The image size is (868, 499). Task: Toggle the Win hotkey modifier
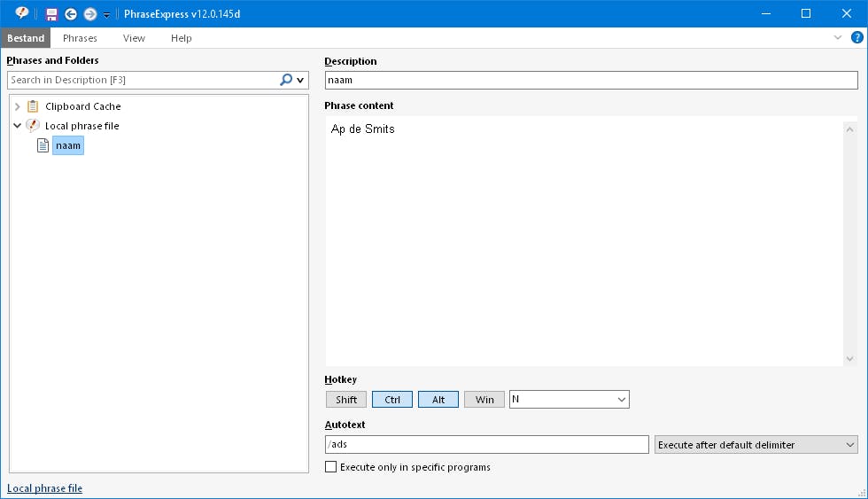click(484, 400)
